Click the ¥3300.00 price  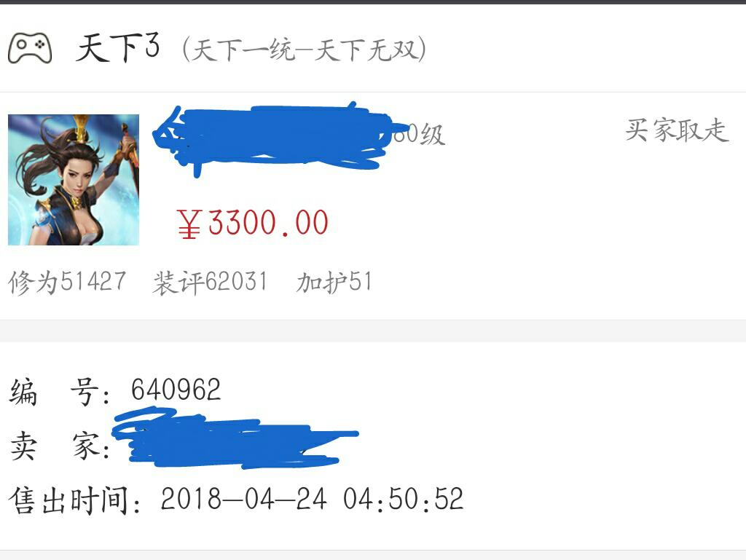(252, 223)
